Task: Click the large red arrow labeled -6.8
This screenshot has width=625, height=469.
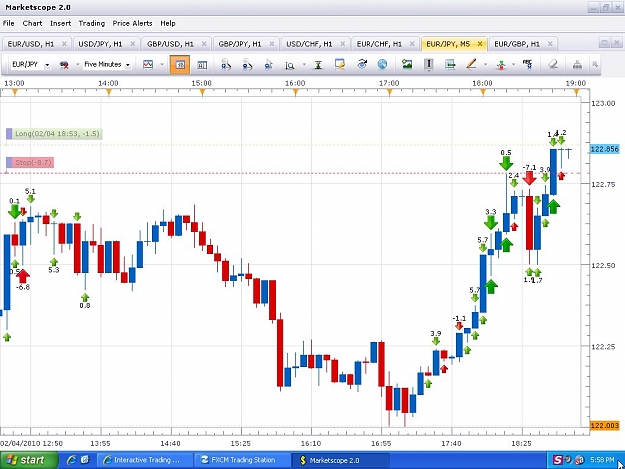Action: [x=23, y=276]
